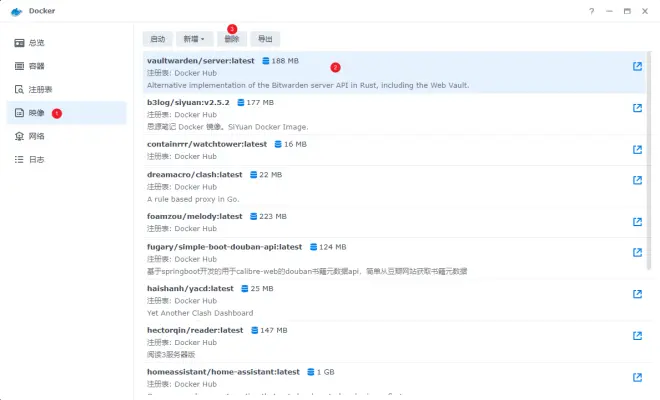This screenshot has height=400, width=660.
Task: Click the Registry search icon
Action: click(19, 89)
